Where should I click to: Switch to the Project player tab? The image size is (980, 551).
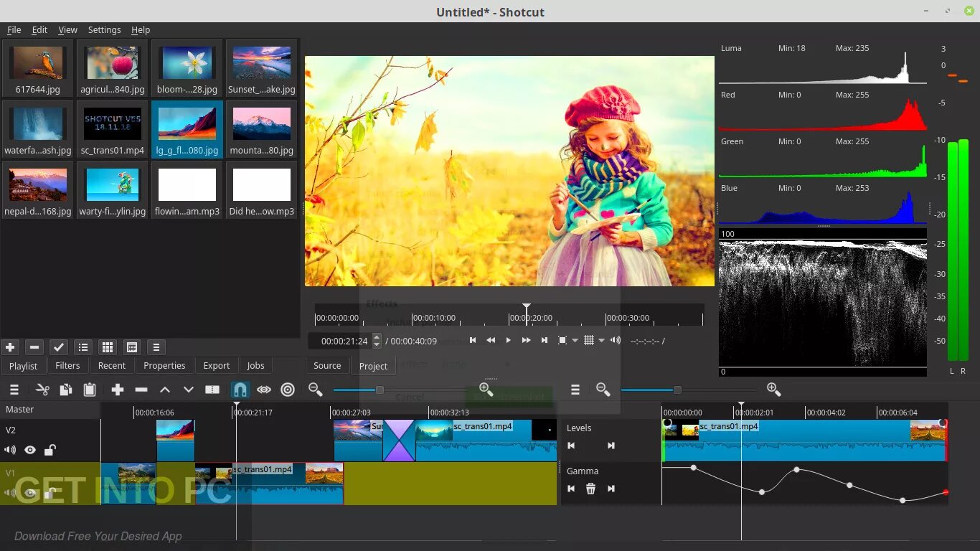click(x=373, y=366)
